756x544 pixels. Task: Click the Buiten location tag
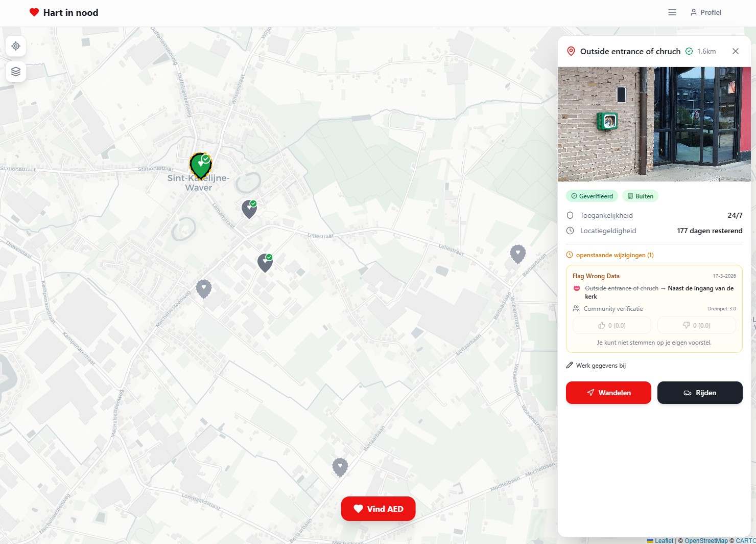[640, 196]
